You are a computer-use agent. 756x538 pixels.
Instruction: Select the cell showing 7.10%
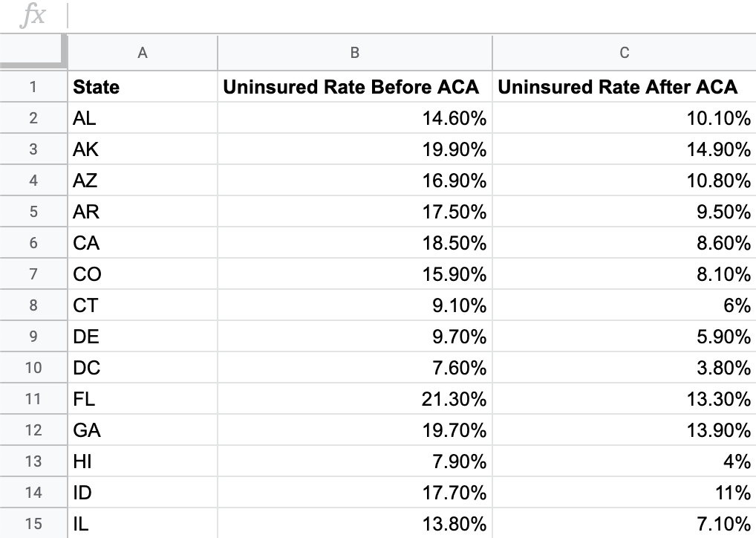[x=624, y=524]
